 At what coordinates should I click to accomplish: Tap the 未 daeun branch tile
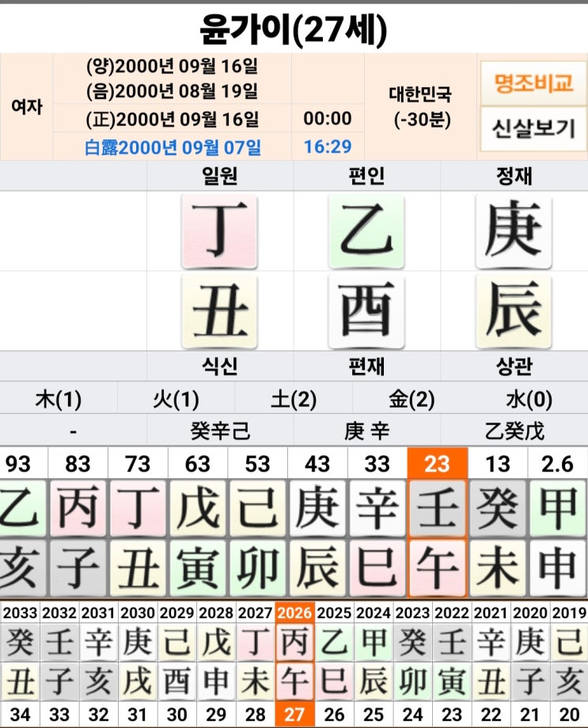tap(498, 567)
